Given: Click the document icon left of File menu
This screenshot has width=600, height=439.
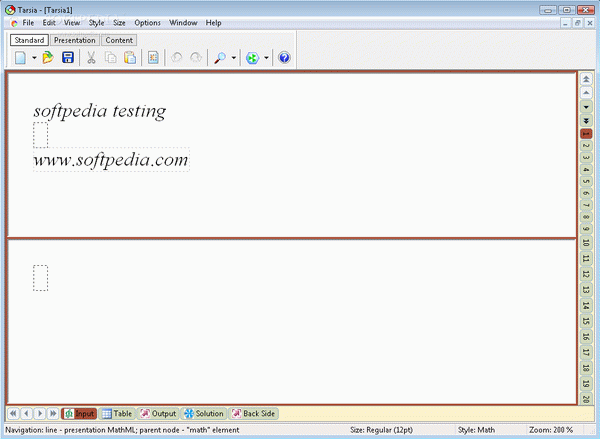Looking at the screenshot, I should (x=14, y=23).
